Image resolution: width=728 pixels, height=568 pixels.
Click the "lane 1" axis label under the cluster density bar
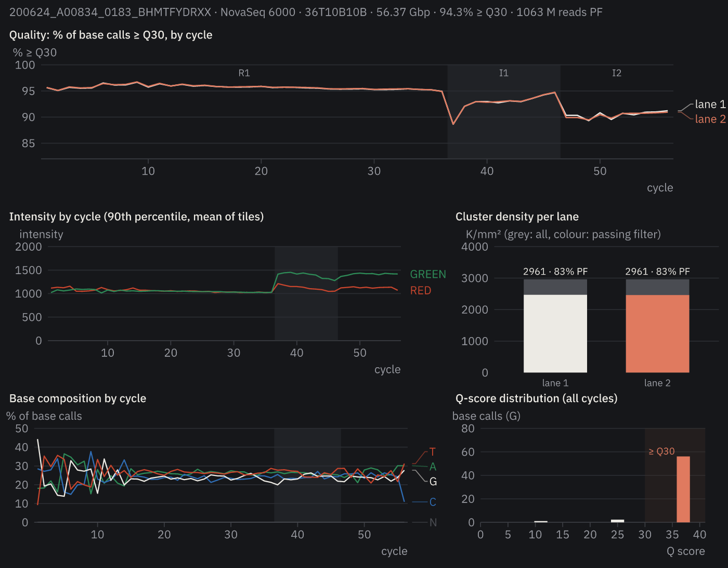click(555, 383)
